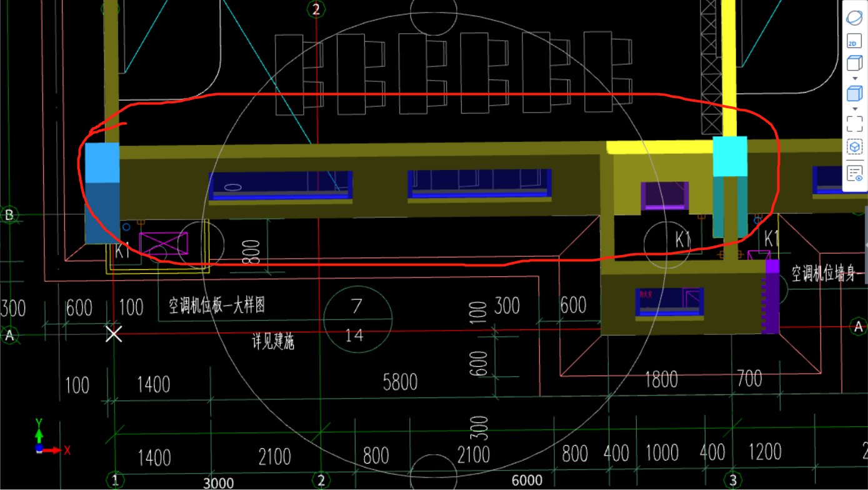Click the 空调机位板一大样图 label
This screenshot has width=868, height=490.
(x=217, y=305)
